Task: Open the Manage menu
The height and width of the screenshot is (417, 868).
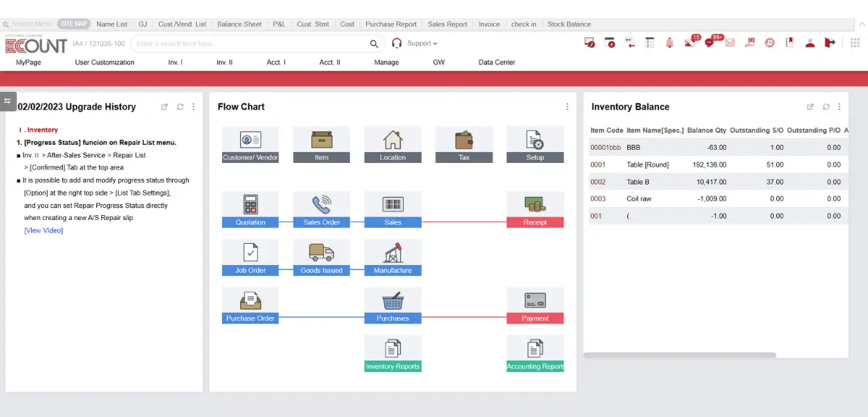Action: point(386,62)
